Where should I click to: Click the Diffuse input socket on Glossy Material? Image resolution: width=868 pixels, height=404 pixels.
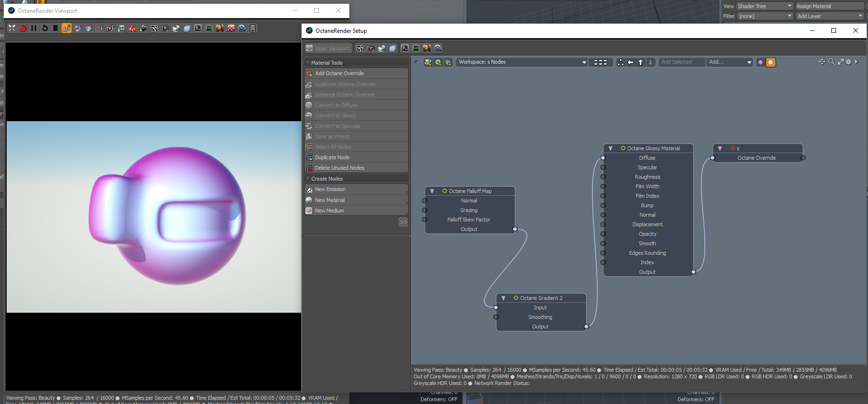click(603, 158)
